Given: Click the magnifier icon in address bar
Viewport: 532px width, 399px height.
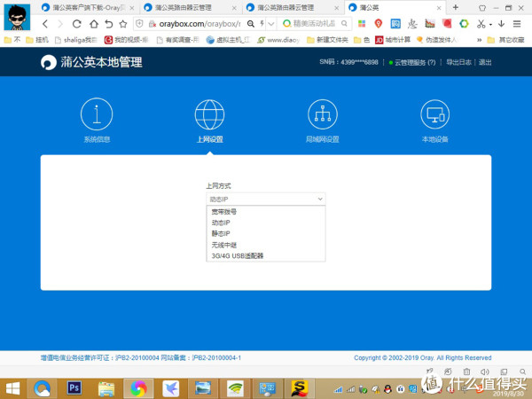Looking at the screenshot, I should [250, 23].
